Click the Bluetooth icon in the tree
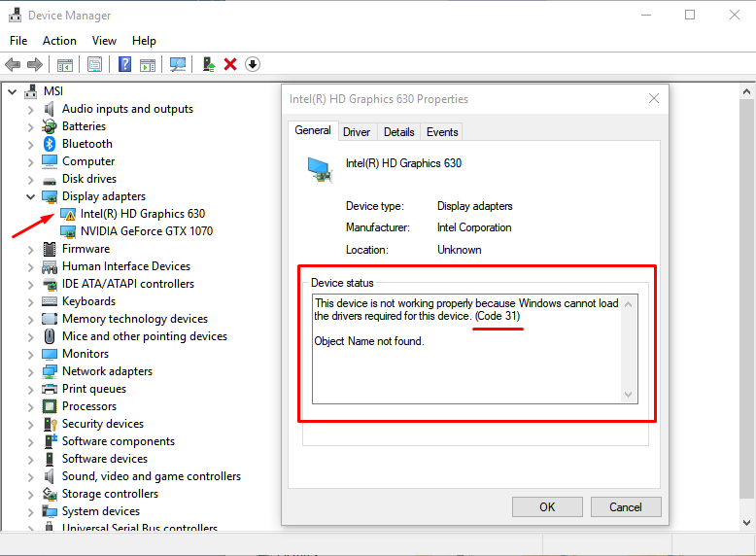756x556 pixels. [x=50, y=144]
